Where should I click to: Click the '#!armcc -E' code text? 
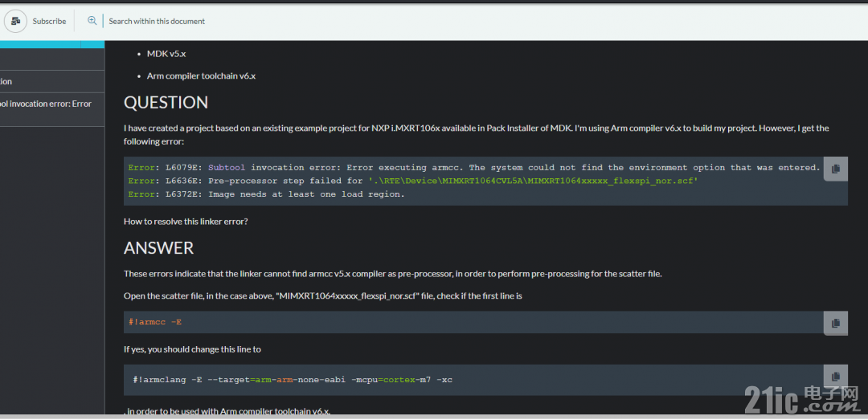pyautogui.click(x=154, y=321)
